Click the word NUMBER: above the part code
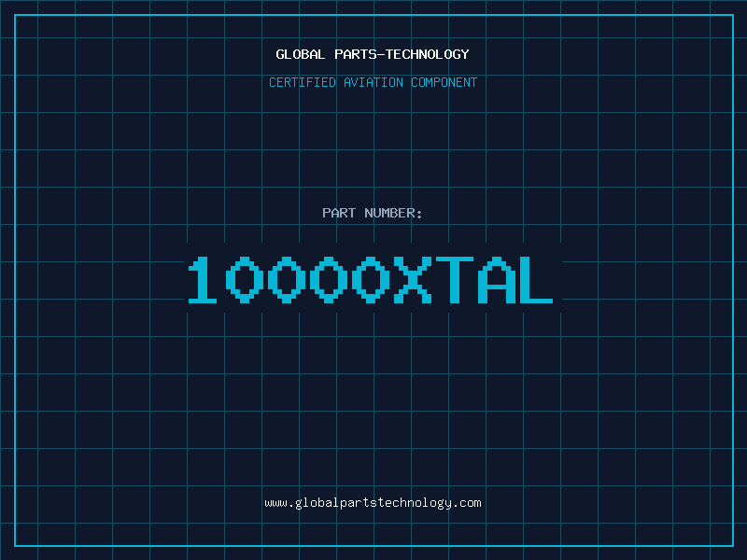 [x=393, y=213]
